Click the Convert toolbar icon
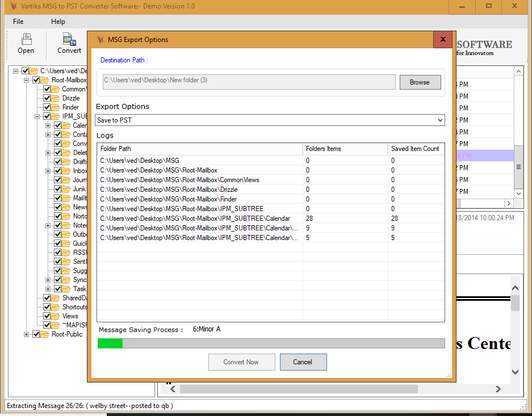The width and height of the screenshot is (532, 416). point(69,39)
